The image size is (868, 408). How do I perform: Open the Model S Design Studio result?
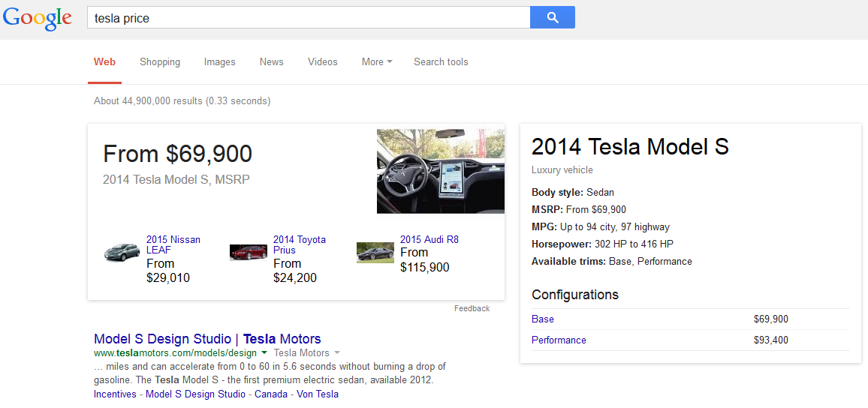207,339
